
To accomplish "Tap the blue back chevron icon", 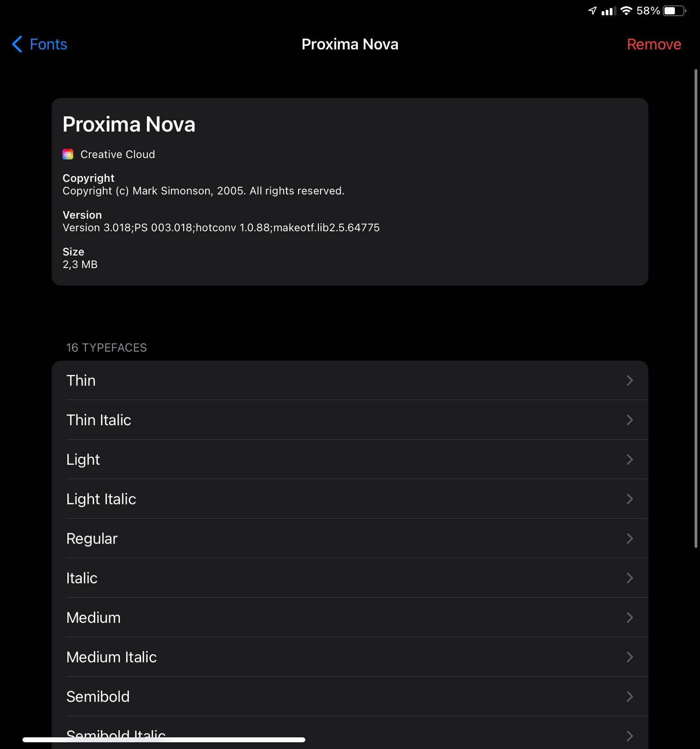I will (17, 44).
